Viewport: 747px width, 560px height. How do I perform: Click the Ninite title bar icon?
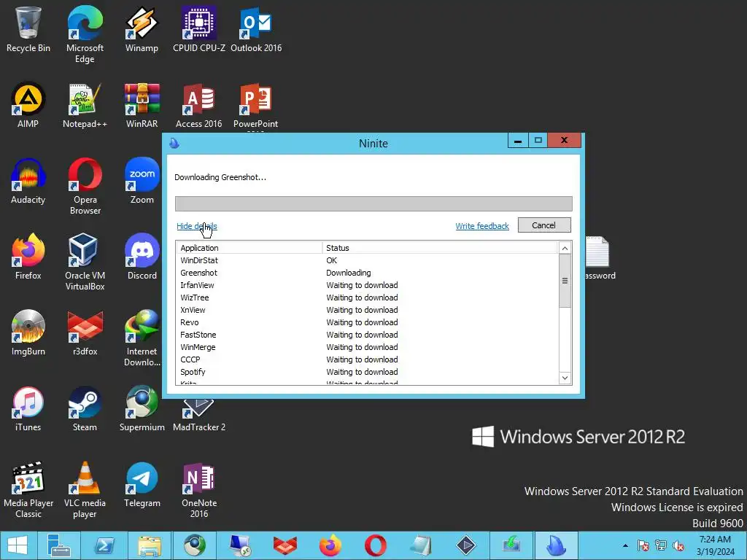[x=174, y=143]
